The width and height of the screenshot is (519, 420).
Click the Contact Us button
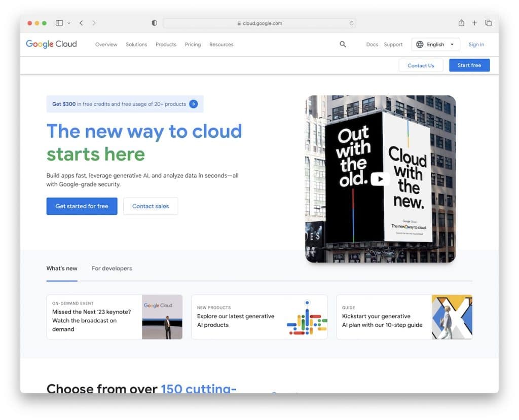tap(421, 65)
